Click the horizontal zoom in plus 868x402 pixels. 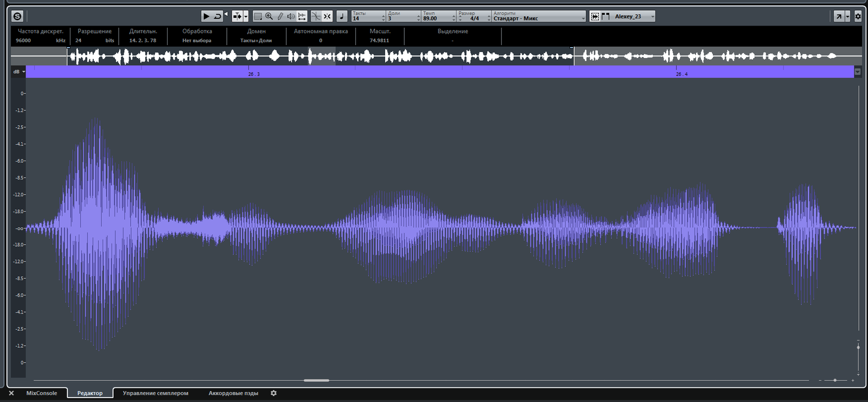(x=852, y=380)
